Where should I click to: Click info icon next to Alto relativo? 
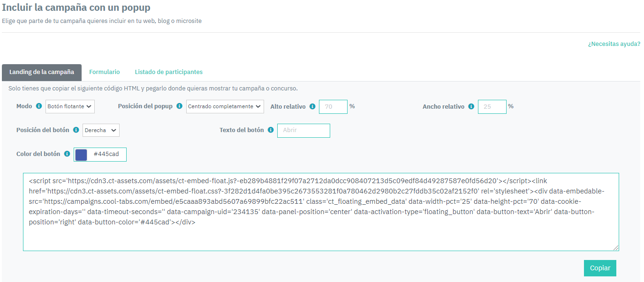(312, 107)
